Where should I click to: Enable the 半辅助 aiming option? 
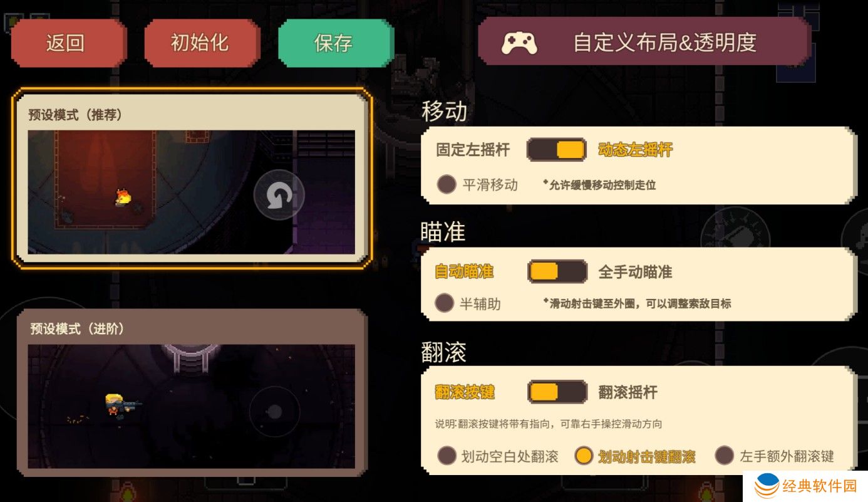point(468,303)
